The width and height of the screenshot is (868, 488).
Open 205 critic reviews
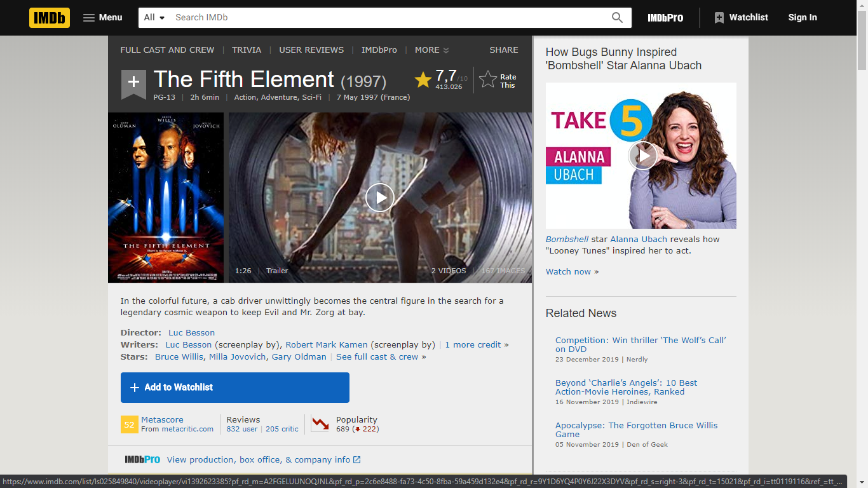[x=282, y=430]
